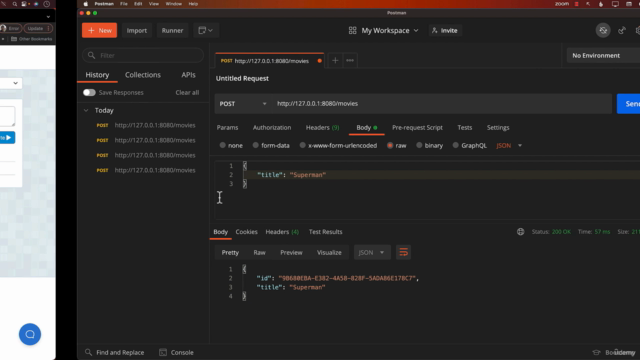Viewport: 640px width, 360px height.
Task: Select the none body type radio
Action: [222, 145]
